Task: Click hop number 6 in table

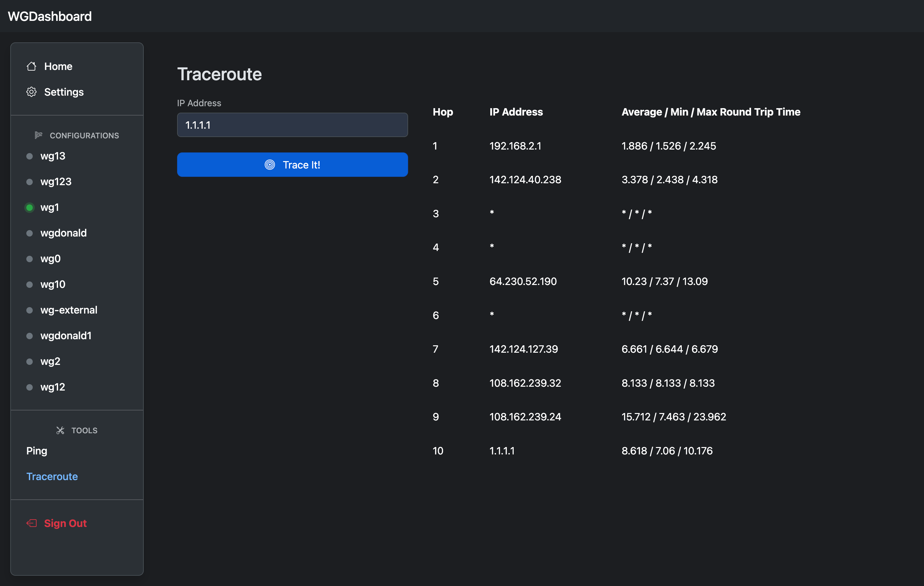Action: point(435,315)
